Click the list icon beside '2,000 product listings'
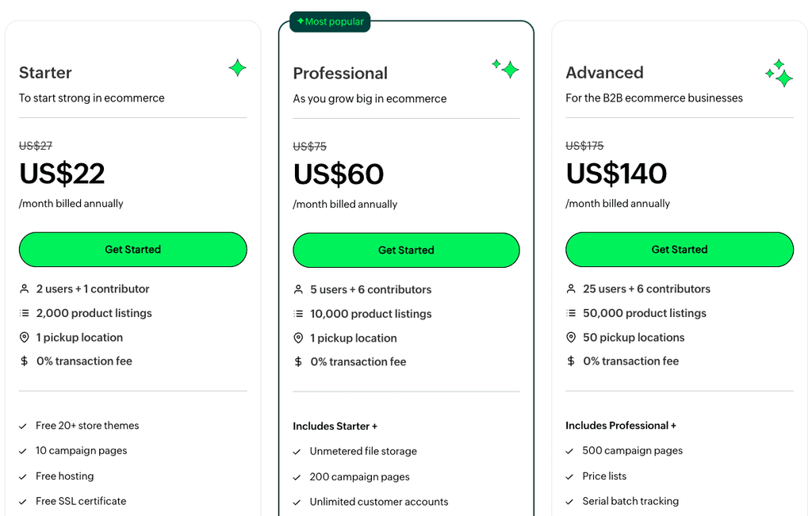The image size is (812, 516). coord(25,313)
